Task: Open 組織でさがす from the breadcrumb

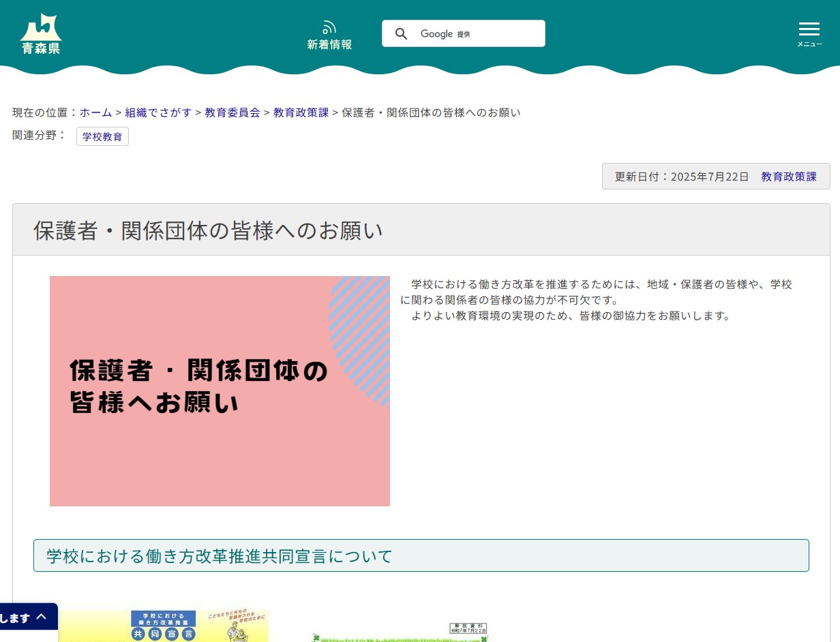Action: [x=158, y=112]
